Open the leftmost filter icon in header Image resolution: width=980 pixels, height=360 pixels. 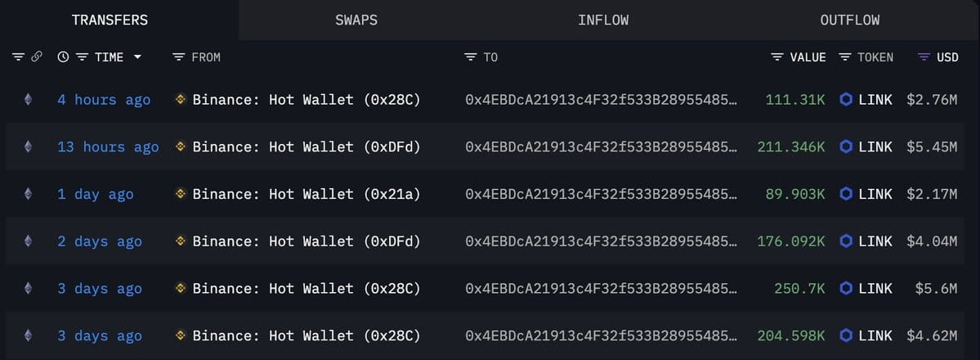coord(18,57)
